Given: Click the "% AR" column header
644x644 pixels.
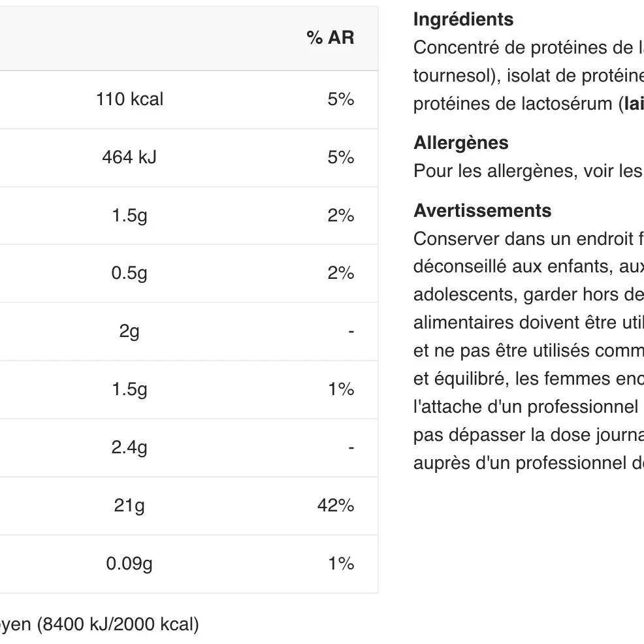Looking at the screenshot, I should point(330,38).
